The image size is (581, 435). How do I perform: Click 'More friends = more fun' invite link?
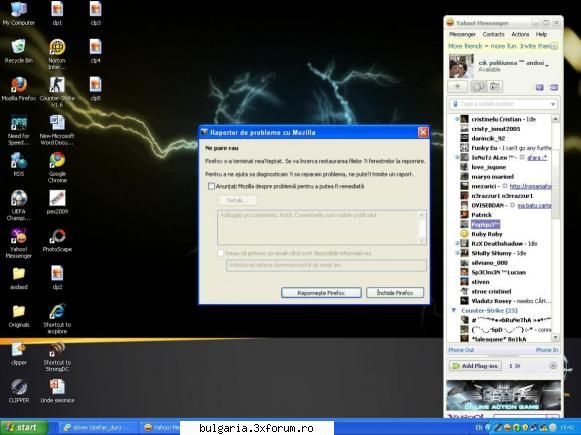coord(499,46)
